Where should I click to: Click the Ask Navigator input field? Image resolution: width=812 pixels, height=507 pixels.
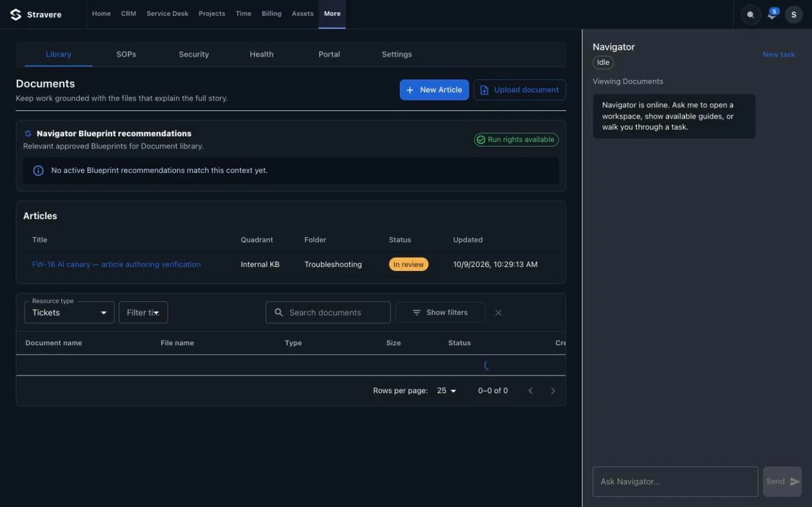pos(675,481)
